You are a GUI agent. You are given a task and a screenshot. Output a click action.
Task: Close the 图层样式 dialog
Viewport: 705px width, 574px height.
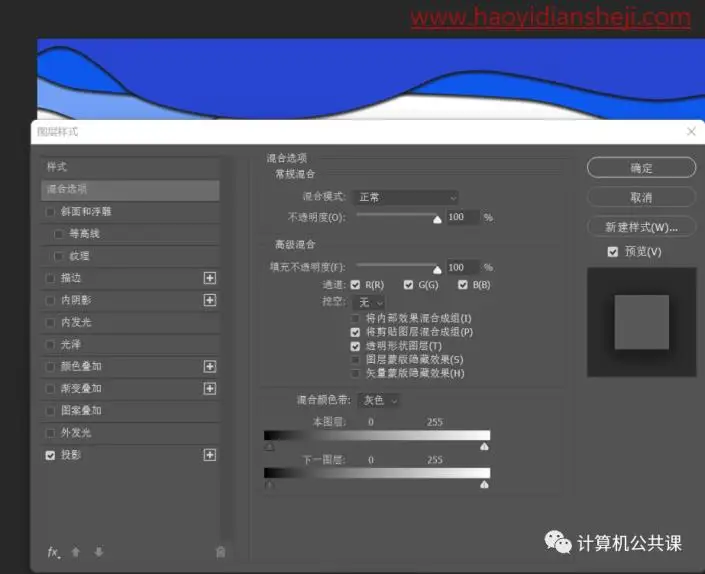692,131
